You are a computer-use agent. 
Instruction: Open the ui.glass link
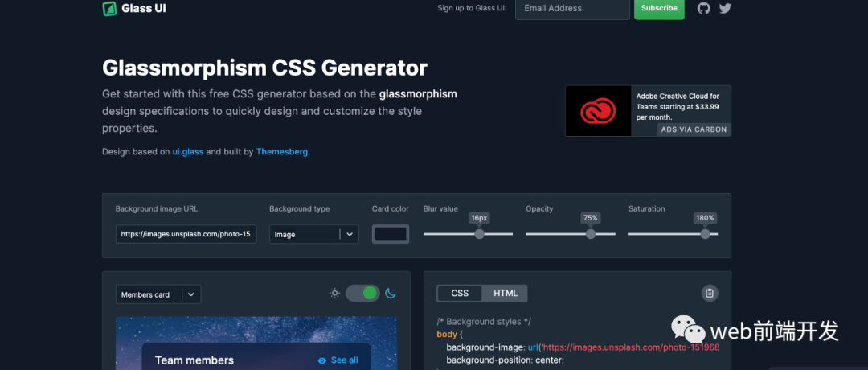point(188,151)
